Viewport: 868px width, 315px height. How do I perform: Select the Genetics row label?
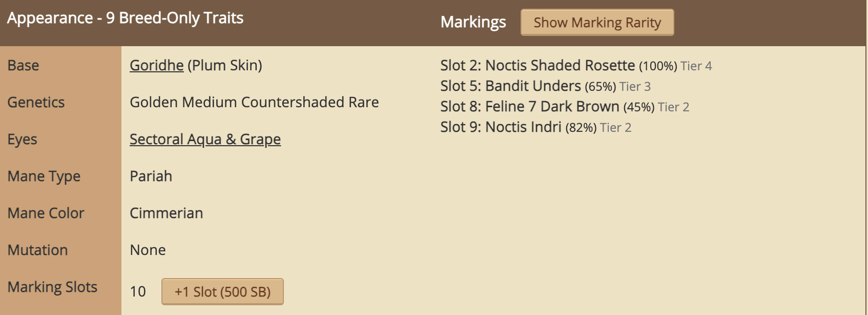click(36, 103)
